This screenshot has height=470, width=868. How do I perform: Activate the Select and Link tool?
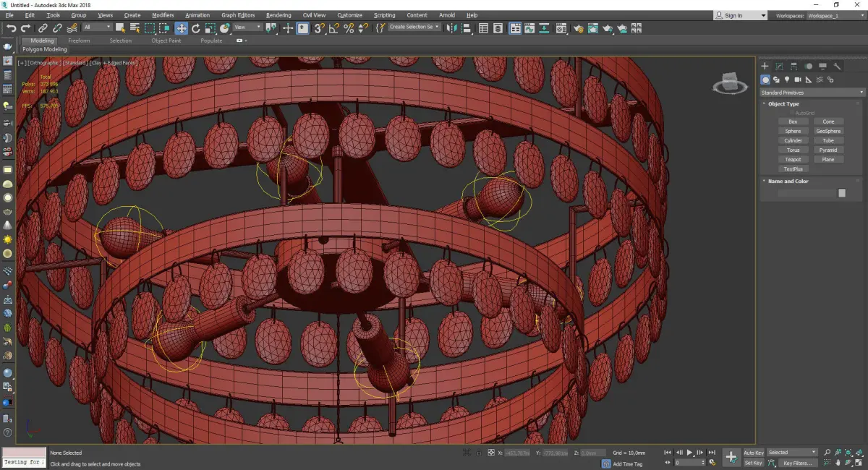(x=43, y=28)
